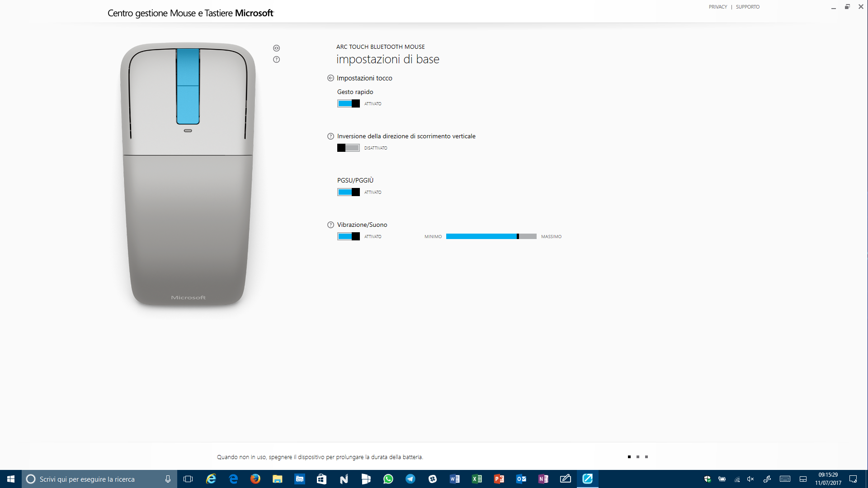Open the Windows Start menu

(x=11, y=479)
